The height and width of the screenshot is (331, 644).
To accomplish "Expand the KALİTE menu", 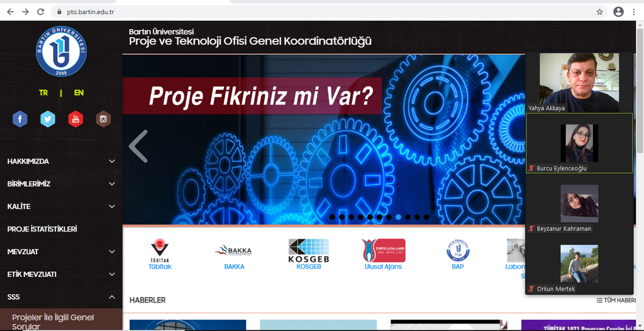I will tap(61, 206).
